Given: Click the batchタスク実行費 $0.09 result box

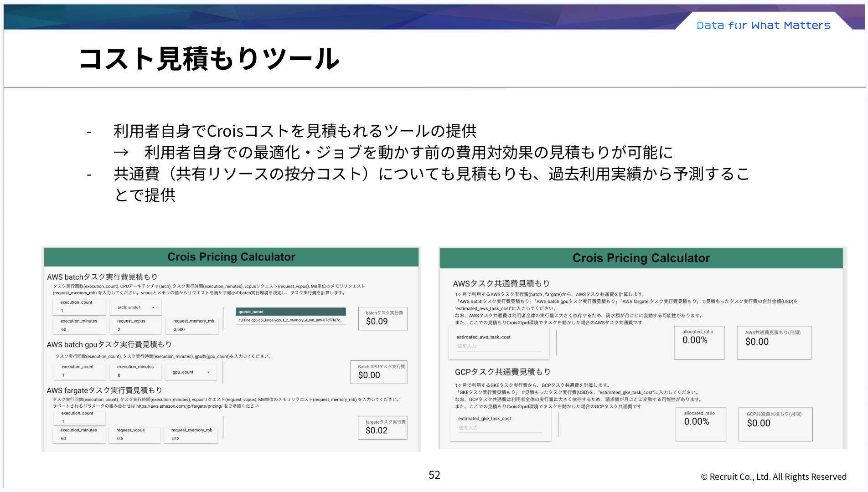Looking at the screenshot, I should [x=382, y=318].
